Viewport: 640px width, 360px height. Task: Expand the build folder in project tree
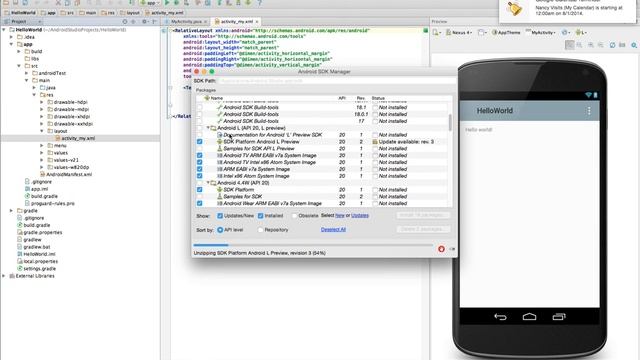click(x=19, y=51)
